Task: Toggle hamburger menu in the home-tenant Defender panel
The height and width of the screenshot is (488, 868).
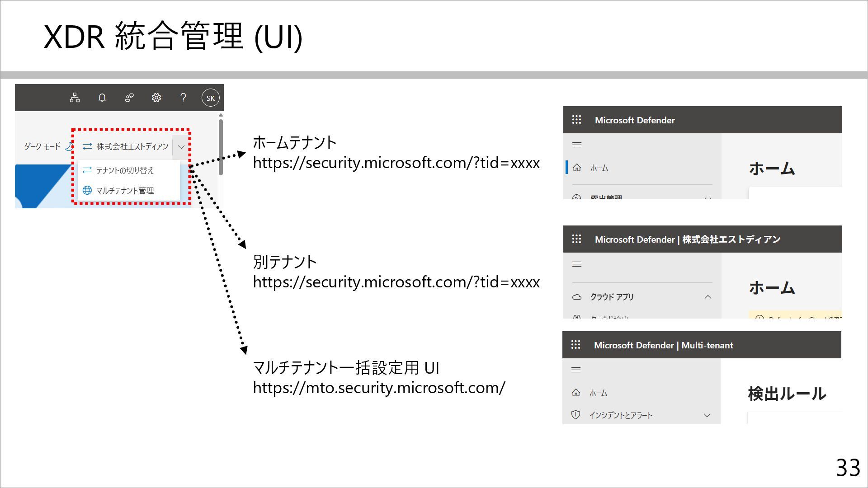Action: coord(577,145)
